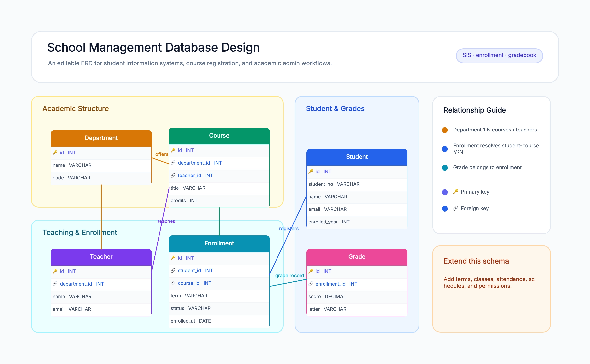The height and width of the screenshot is (364, 590).
Task: Click Grade enrollment_id foreign key link icon
Action: 311,284
